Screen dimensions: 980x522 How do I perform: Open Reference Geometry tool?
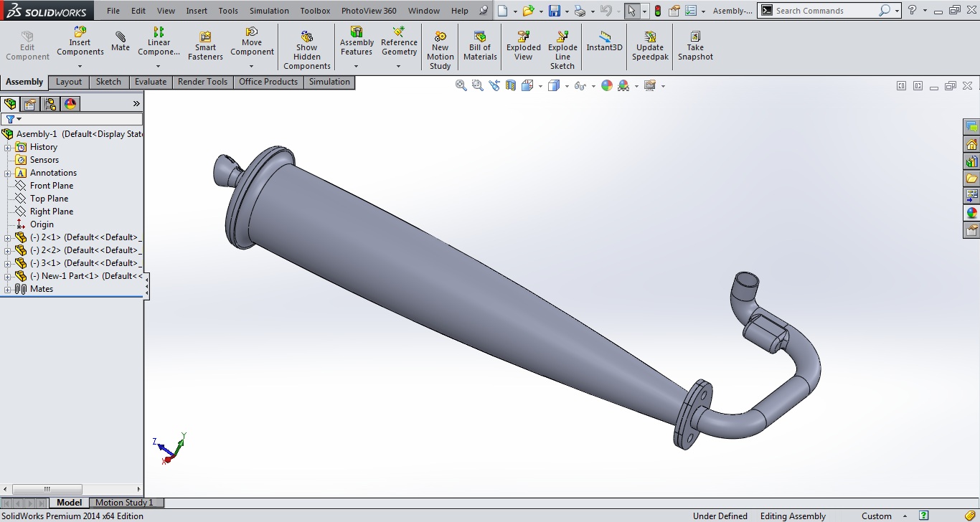399,42
